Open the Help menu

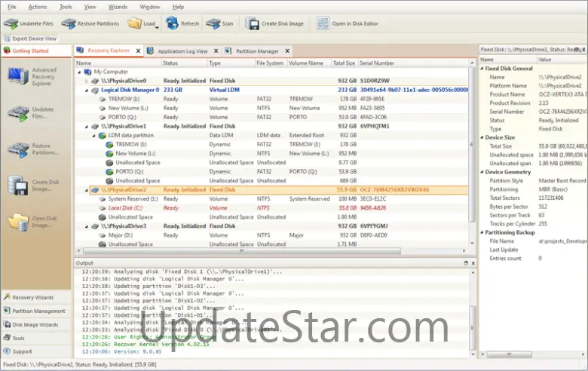178,7
